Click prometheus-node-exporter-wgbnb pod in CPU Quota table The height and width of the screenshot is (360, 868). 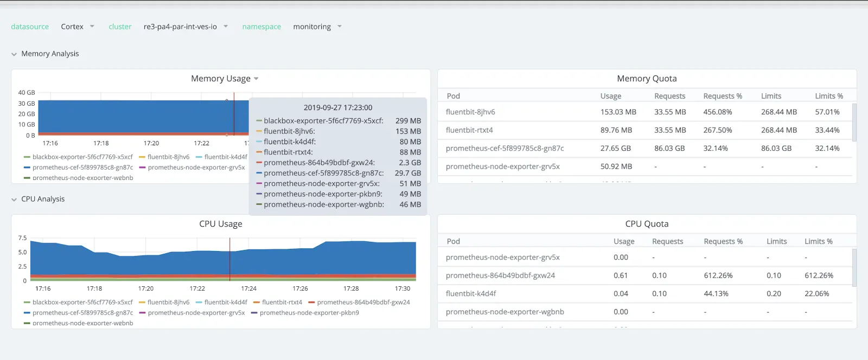[505, 312]
